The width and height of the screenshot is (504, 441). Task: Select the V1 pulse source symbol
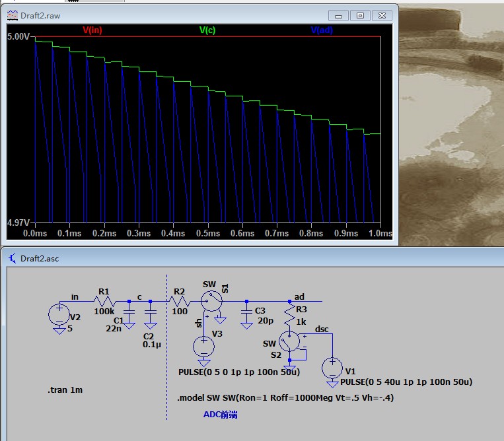[x=332, y=367]
